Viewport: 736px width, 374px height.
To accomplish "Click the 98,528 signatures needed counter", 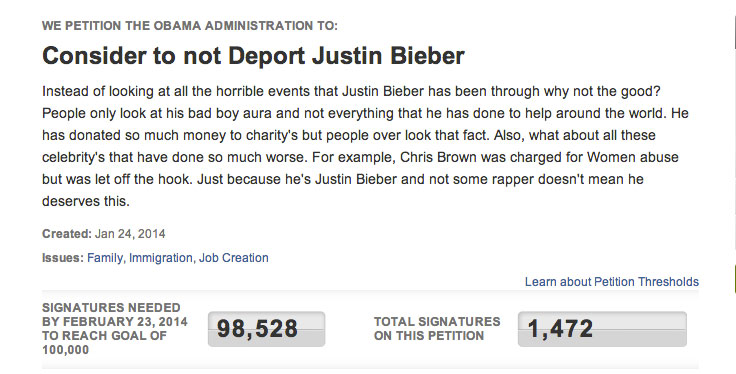I will pyautogui.click(x=267, y=329).
